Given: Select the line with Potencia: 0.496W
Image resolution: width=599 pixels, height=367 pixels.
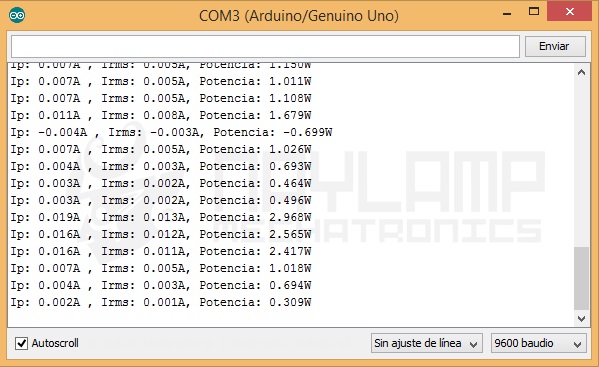Looking at the screenshot, I should 161,200.
